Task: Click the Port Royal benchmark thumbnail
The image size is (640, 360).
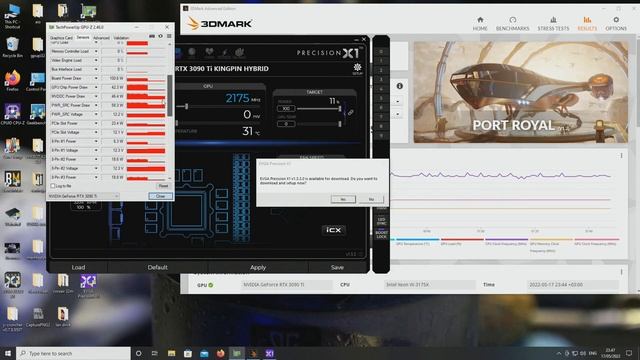Action: click(x=521, y=92)
